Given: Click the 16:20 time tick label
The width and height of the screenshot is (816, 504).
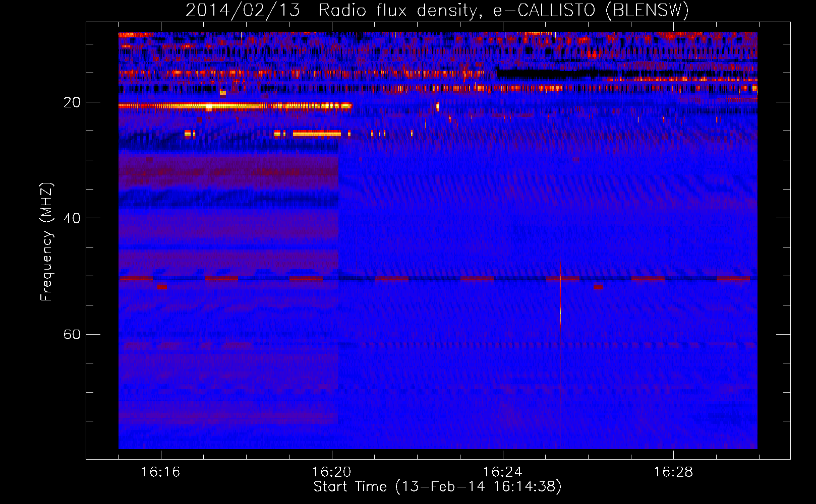Looking at the screenshot, I should 332,472.
